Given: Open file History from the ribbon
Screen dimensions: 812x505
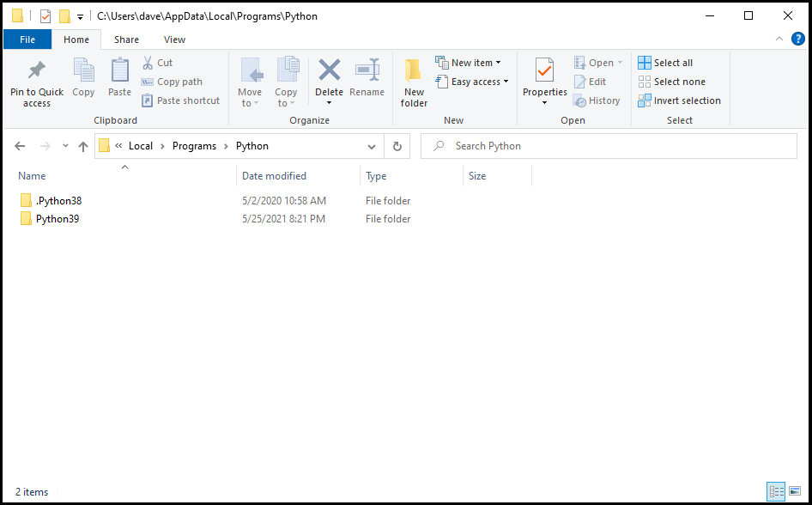Looking at the screenshot, I should point(597,100).
